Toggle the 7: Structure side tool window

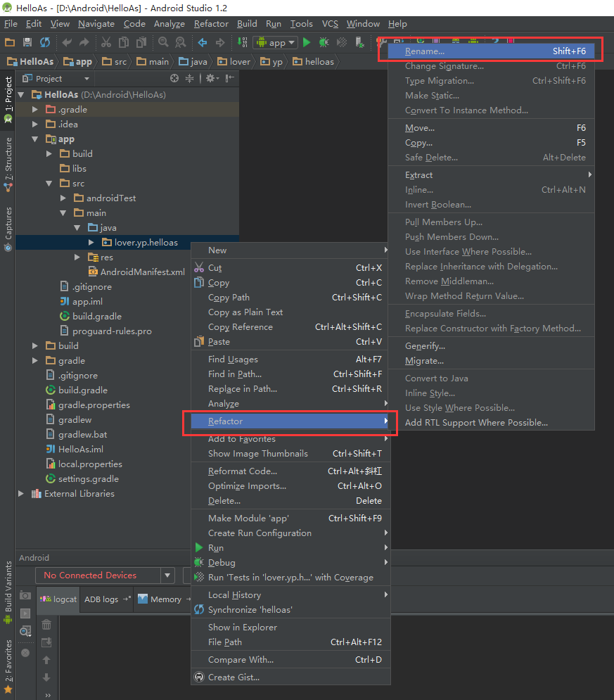(8, 165)
